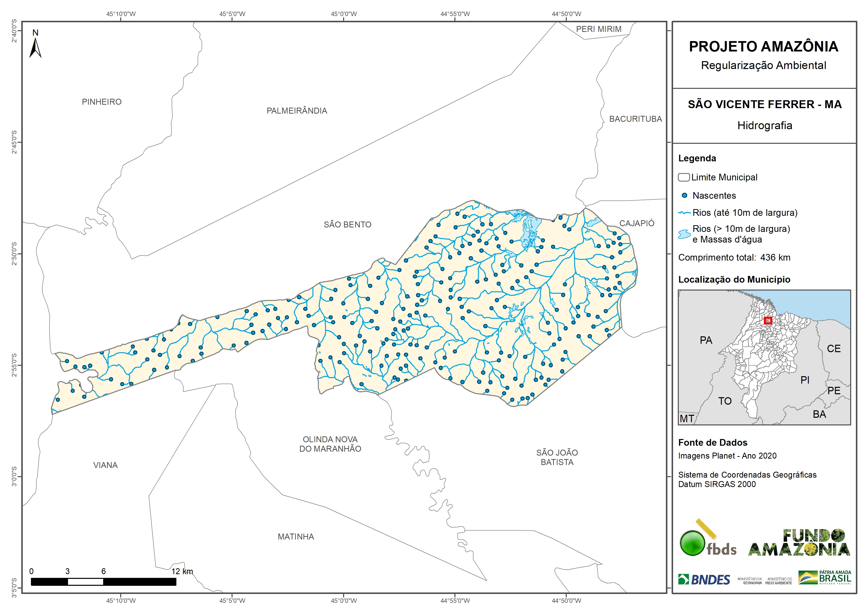This screenshot has height=614, width=868.
Task: Click the Ministério do Meio Ambiente logo
Action: (x=778, y=581)
